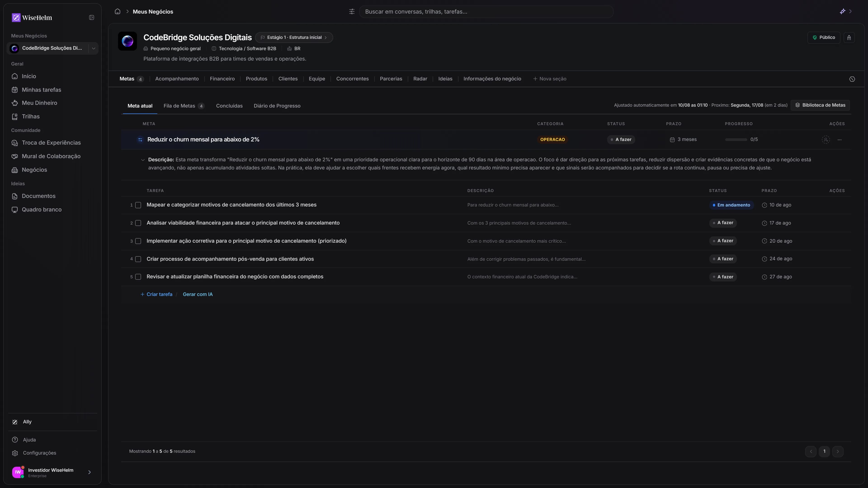This screenshot has height=488, width=868.
Task: Open the more actions menu for the goal
Action: 840,140
